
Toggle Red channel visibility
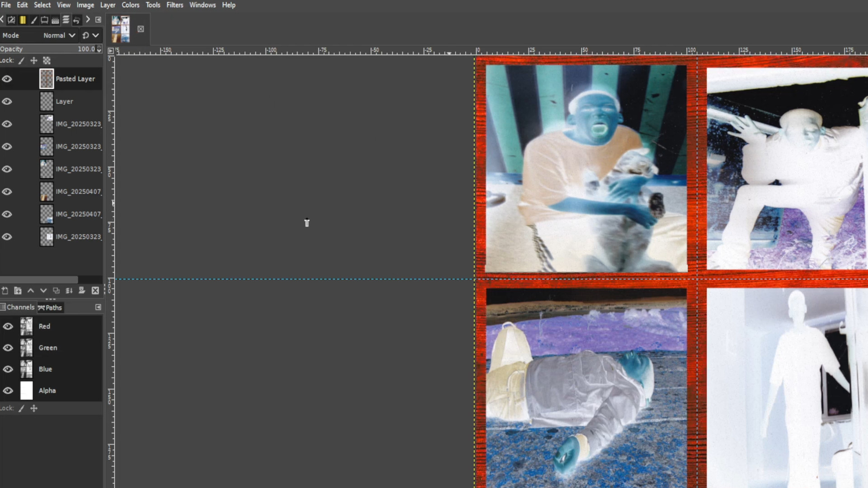pos(8,326)
